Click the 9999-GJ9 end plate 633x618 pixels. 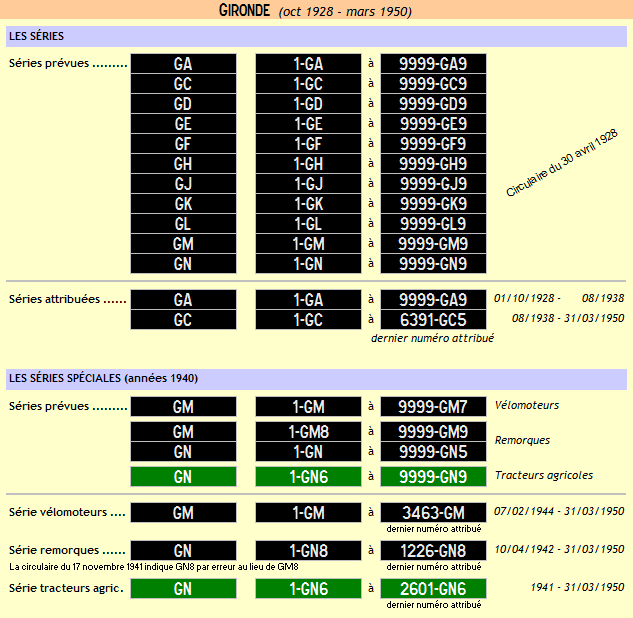point(433,184)
